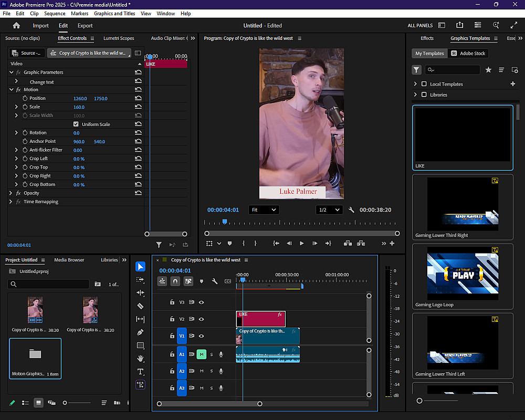Image resolution: width=525 pixels, height=420 pixels.
Task: Choose the Ripple Edit tool
Action: [x=140, y=293]
